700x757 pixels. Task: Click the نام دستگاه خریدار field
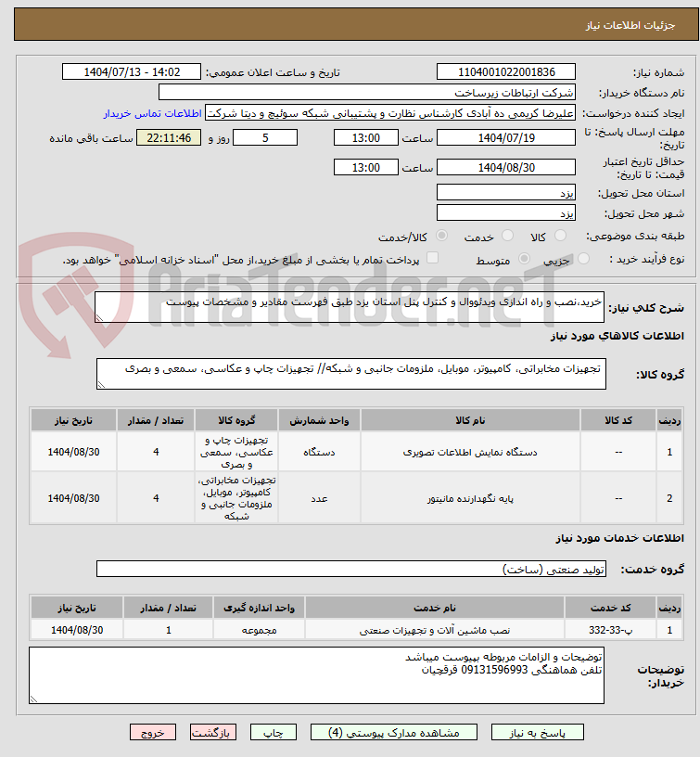367,92
